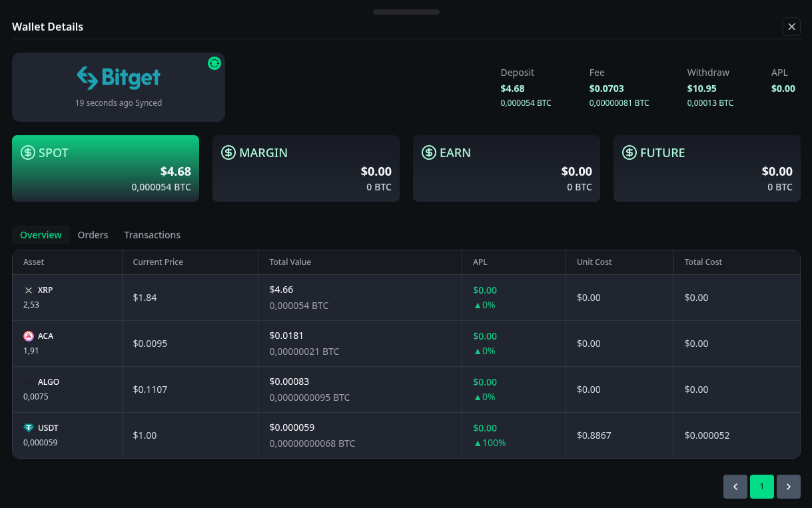Select the Overview tab
812x508 pixels.
point(41,234)
